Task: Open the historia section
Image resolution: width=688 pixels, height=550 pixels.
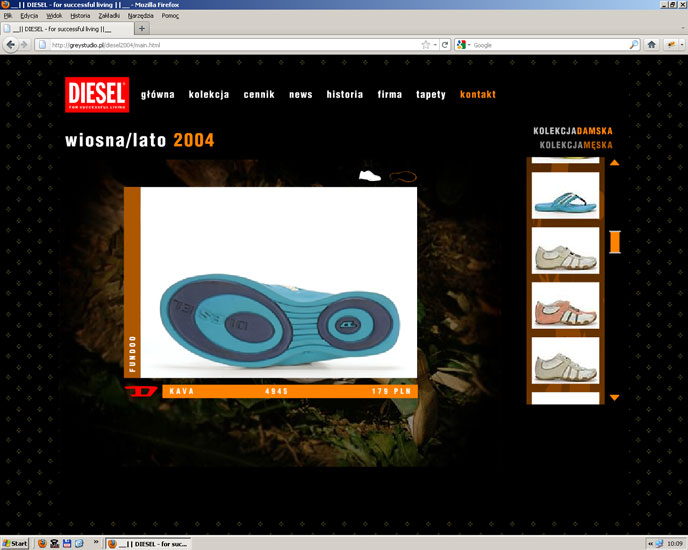Action: (344, 94)
